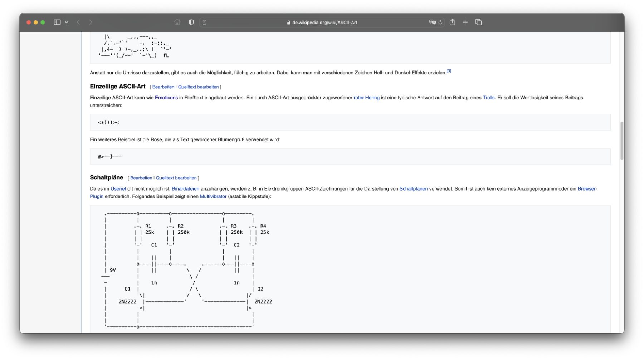
Task: Reload the Wikipedia page
Action: pos(440,22)
